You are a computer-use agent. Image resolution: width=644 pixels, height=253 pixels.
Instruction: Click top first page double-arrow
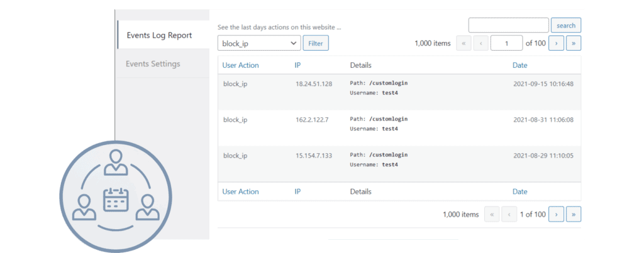click(x=464, y=43)
